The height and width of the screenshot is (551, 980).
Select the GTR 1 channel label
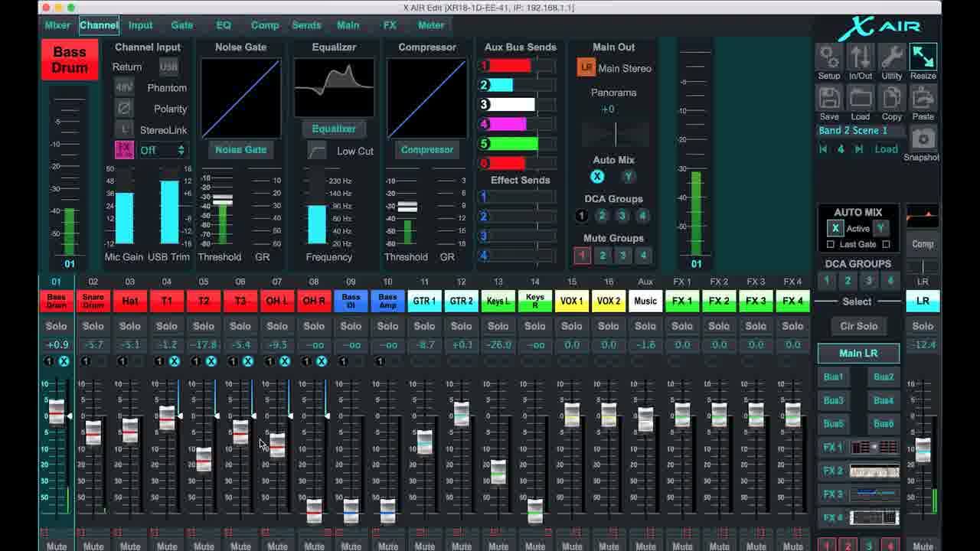point(424,301)
